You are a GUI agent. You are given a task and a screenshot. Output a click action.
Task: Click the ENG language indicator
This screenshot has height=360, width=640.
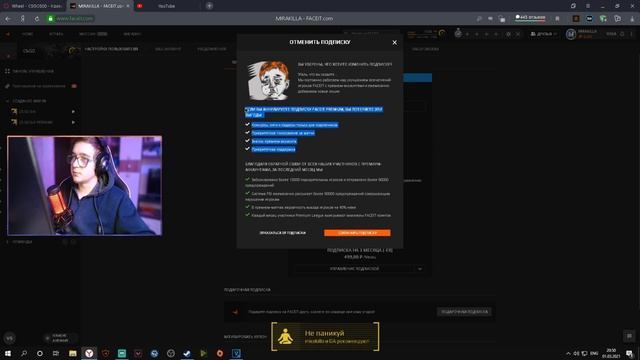tap(594, 353)
